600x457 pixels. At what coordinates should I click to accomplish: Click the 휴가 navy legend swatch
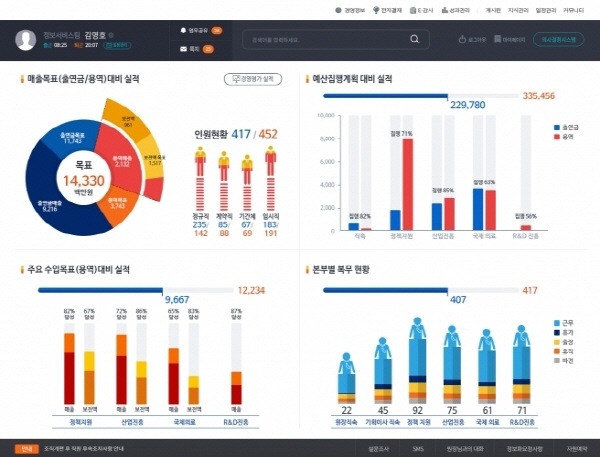557,333
